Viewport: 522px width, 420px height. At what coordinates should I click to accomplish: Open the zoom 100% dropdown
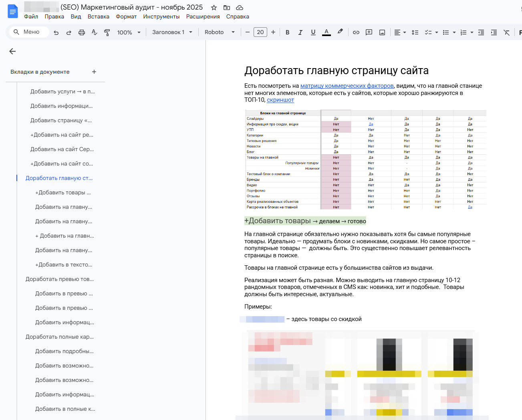point(129,32)
